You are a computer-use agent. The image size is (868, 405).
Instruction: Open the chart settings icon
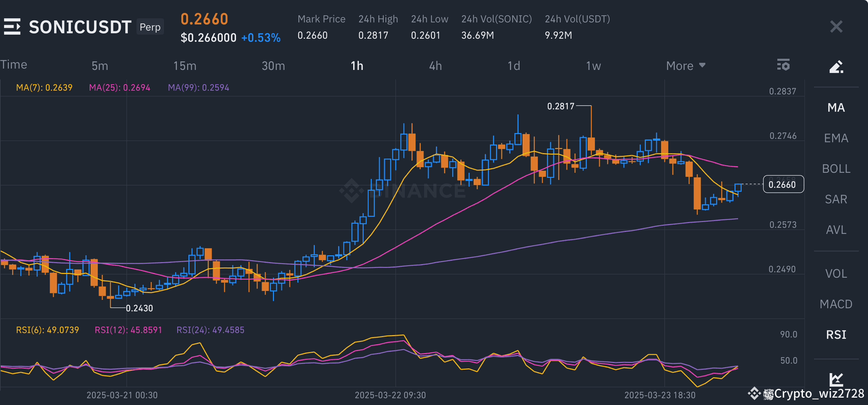[x=783, y=65]
